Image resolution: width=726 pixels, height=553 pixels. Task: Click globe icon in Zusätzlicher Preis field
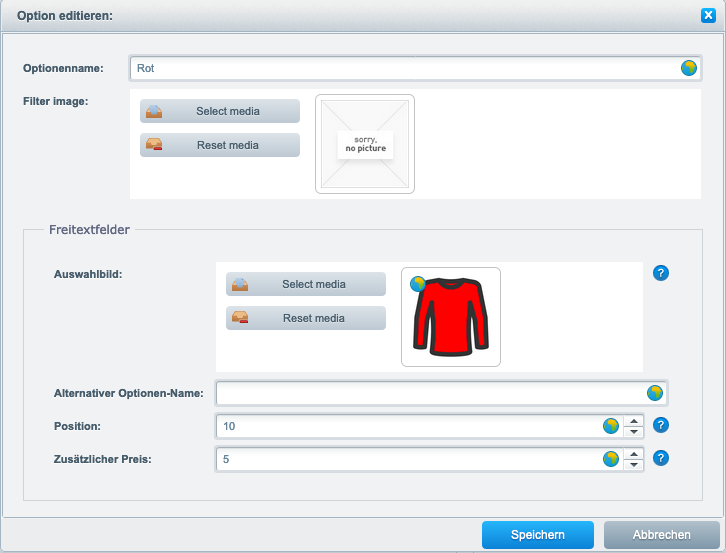tap(611, 459)
